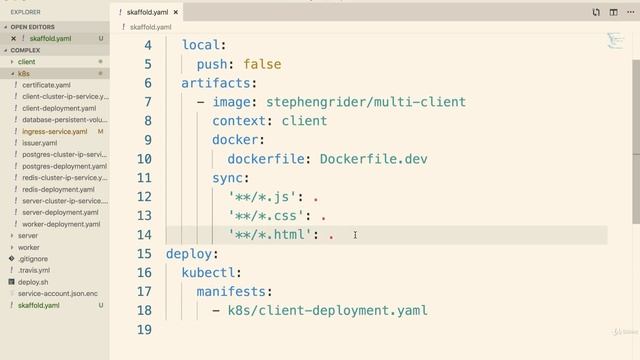Click the 'deploy:' key
The height and width of the screenshot is (360, 640).
click(192, 254)
